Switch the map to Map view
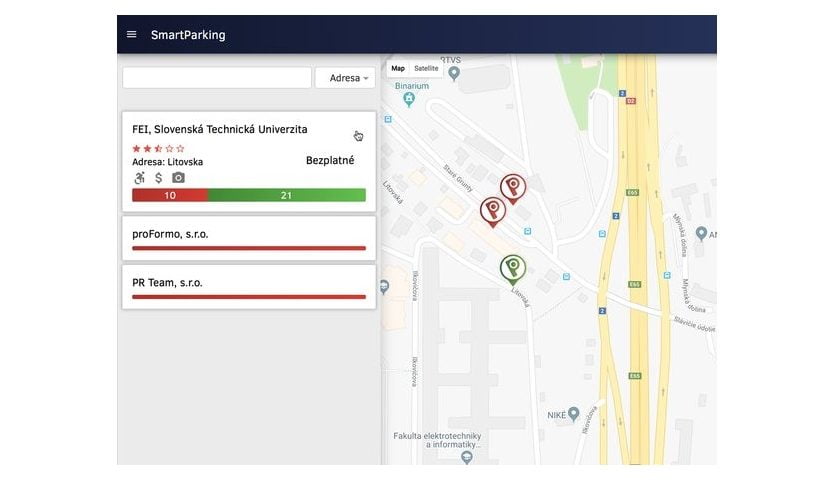The height and width of the screenshot is (480, 840). coord(398,69)
